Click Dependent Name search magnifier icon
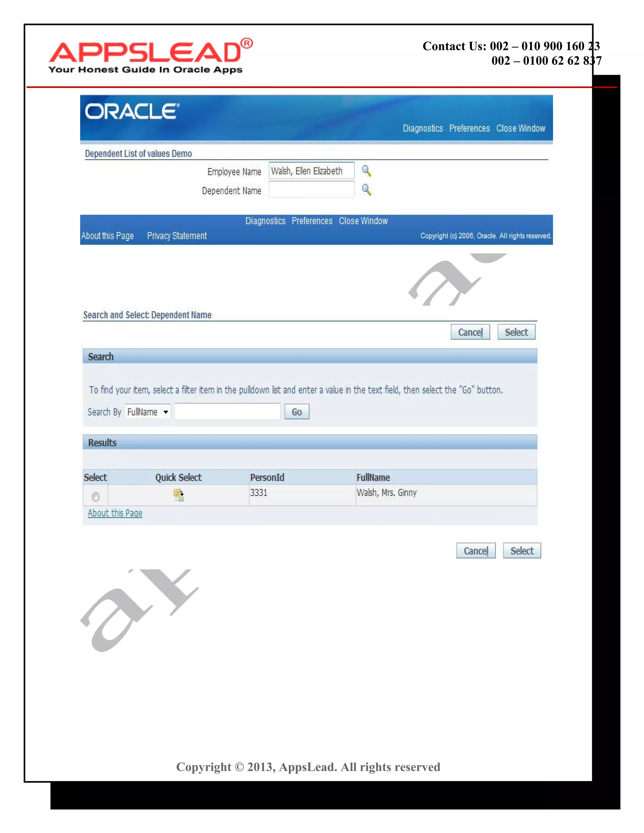This screenshot has height=833, width=644. pyautogui.click(x=366, y=190)
